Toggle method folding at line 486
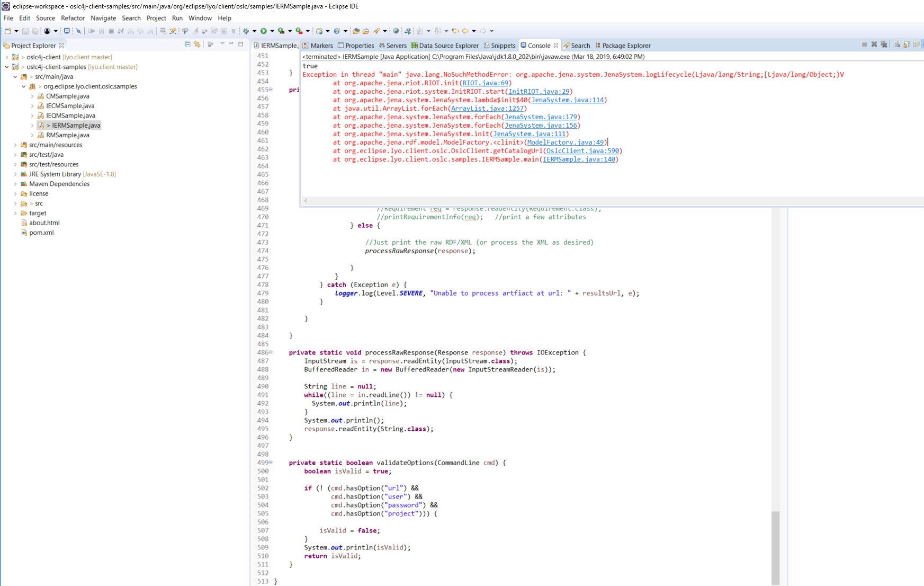The height and width of the screenshot is (586, 924). (271, 352)
